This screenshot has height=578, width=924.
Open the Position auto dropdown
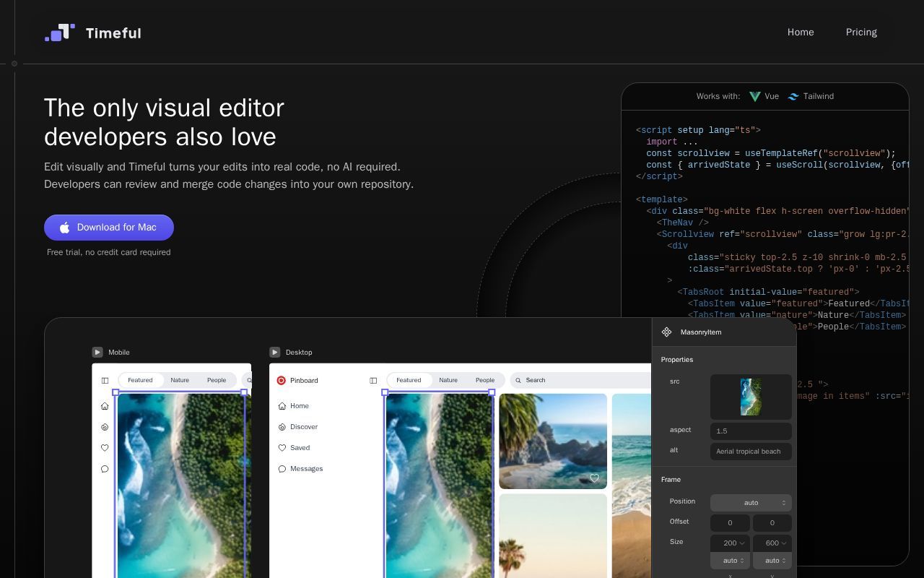pyautogui.click(x=751, y=503)
